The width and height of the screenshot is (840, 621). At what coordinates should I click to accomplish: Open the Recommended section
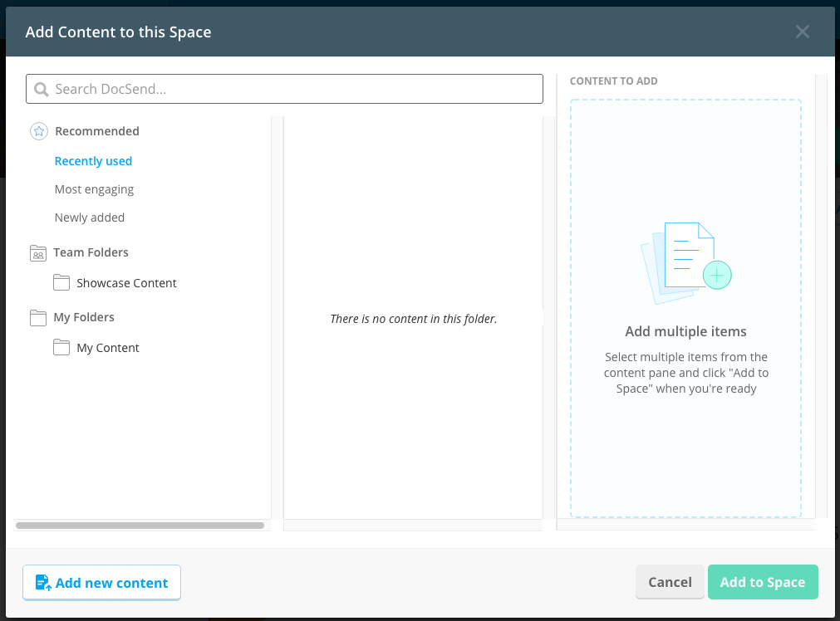[x=97, y=131]
